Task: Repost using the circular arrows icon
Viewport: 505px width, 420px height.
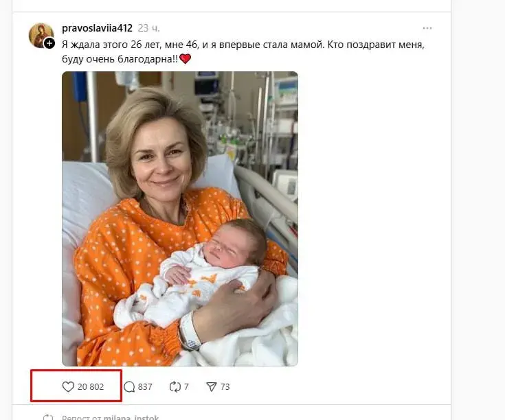Action: [x=175, y=387]
